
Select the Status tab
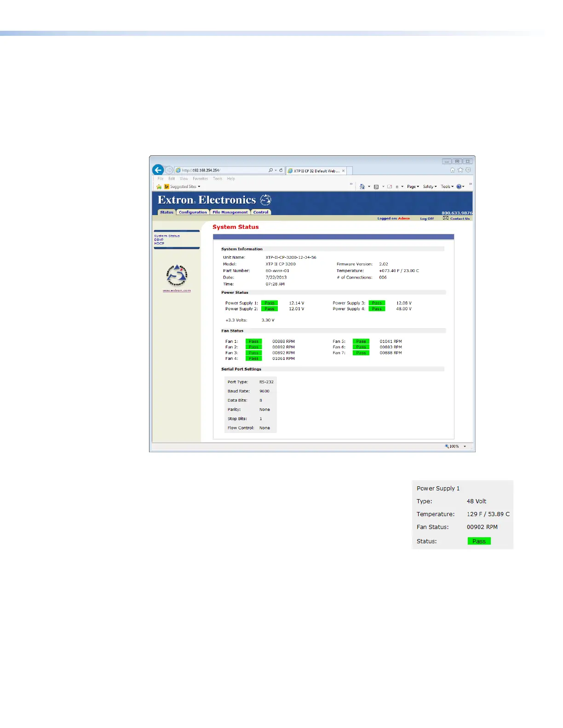pos(167,212)
